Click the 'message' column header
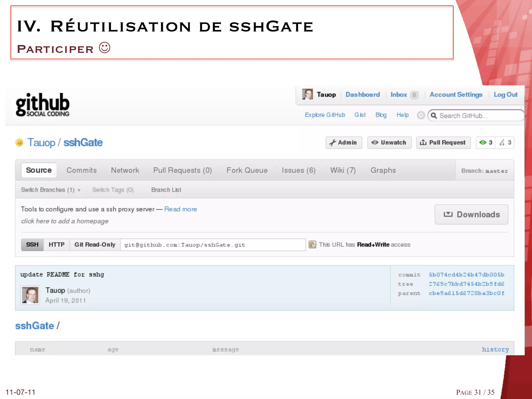The image size is (532, 399). tap(225, 350)
